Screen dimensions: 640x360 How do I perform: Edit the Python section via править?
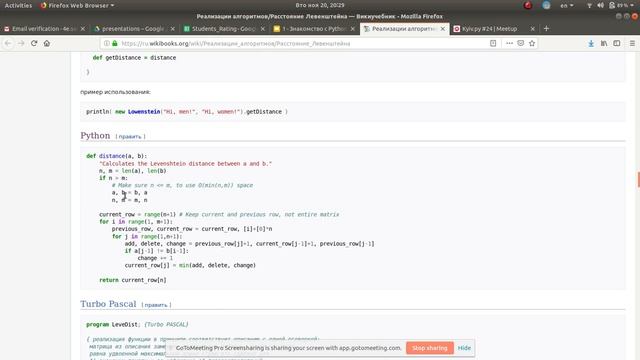130,137
